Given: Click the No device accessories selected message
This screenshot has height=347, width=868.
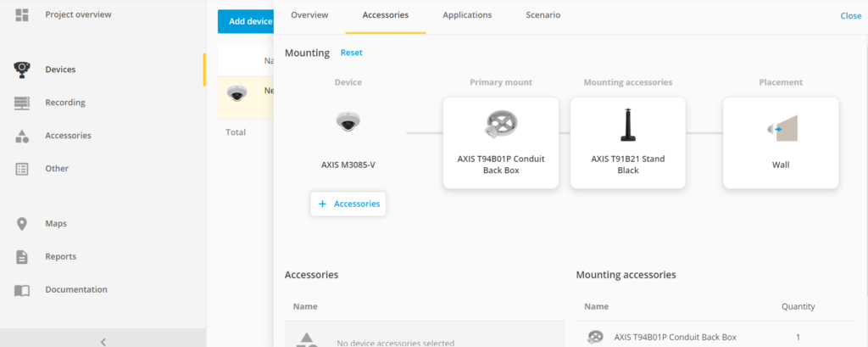Looking at the screenshot, I should coord(396,343).
